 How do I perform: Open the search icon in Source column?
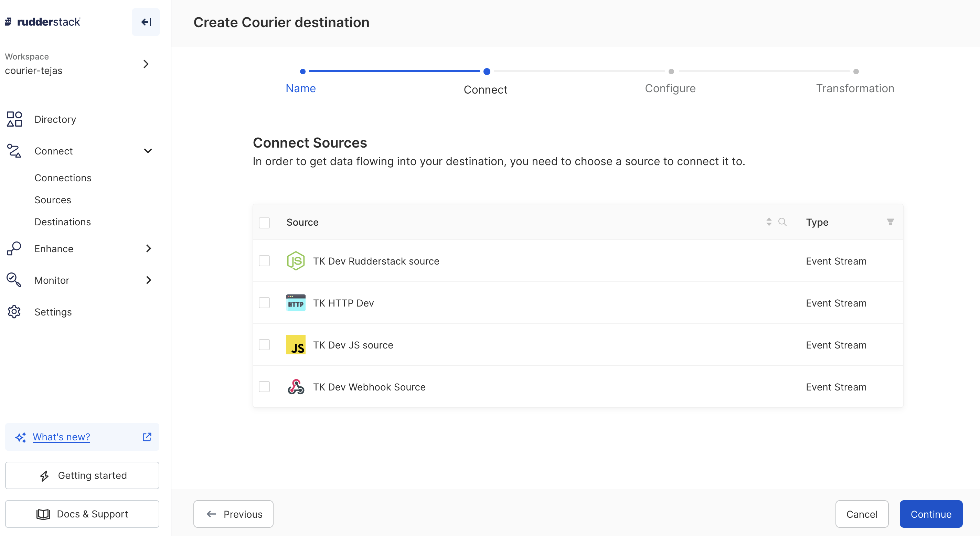(x=782, y=222)
